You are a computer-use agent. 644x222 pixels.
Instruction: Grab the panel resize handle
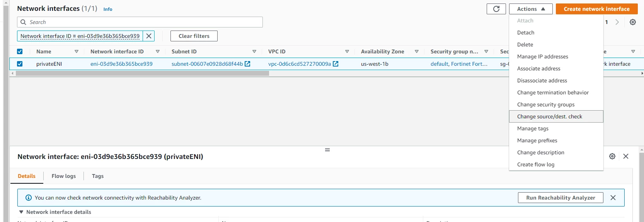pos(327,150)
